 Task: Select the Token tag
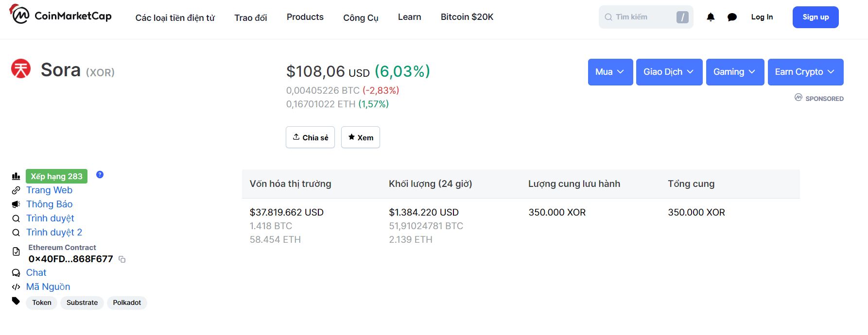tap(42, 302)
